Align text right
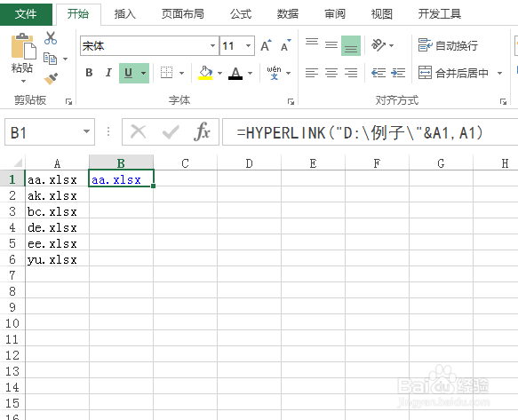The height and width of the screenshot is (420, 518). pos(351,73)
